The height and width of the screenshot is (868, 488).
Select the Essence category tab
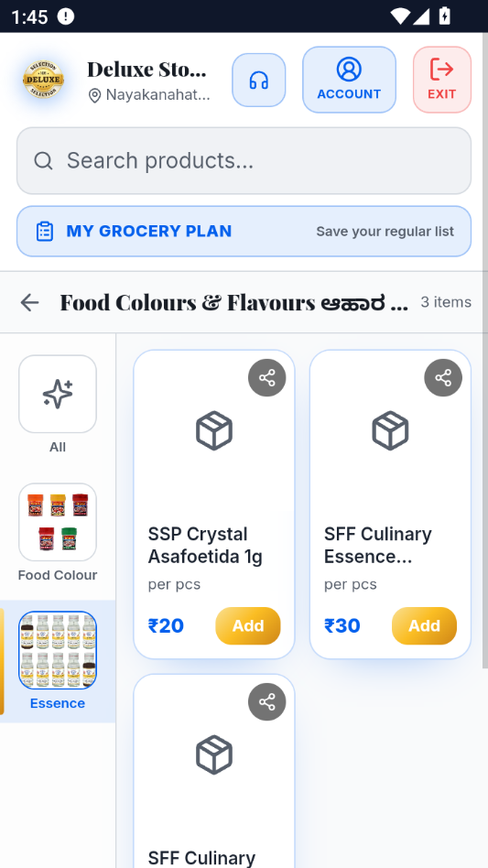click(x=58, y=650)
